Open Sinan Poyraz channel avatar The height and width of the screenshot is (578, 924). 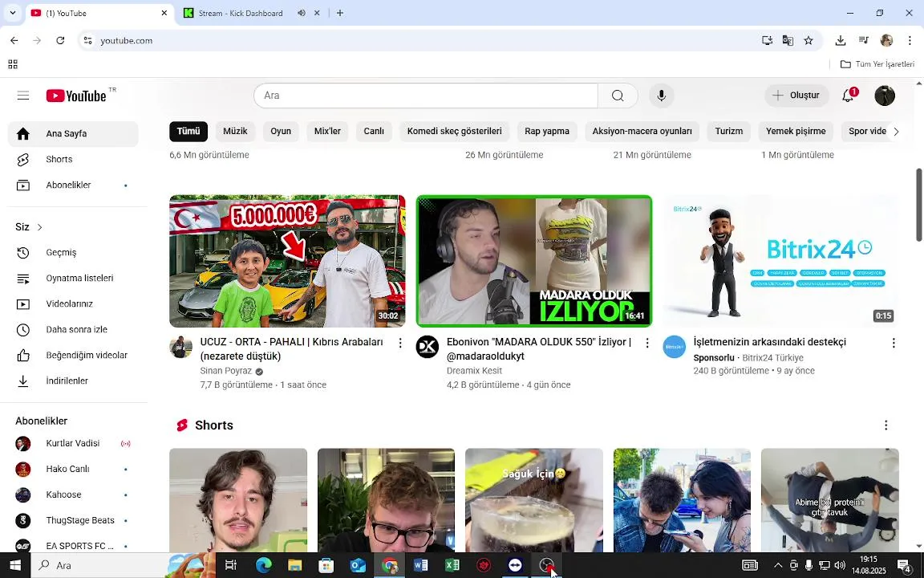[x=181, y=347]
